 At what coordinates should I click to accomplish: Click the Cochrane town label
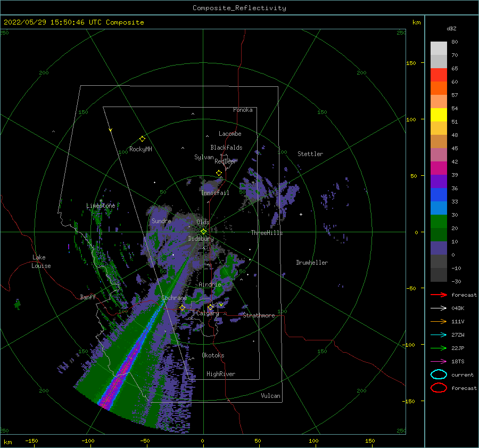point(174,298)
